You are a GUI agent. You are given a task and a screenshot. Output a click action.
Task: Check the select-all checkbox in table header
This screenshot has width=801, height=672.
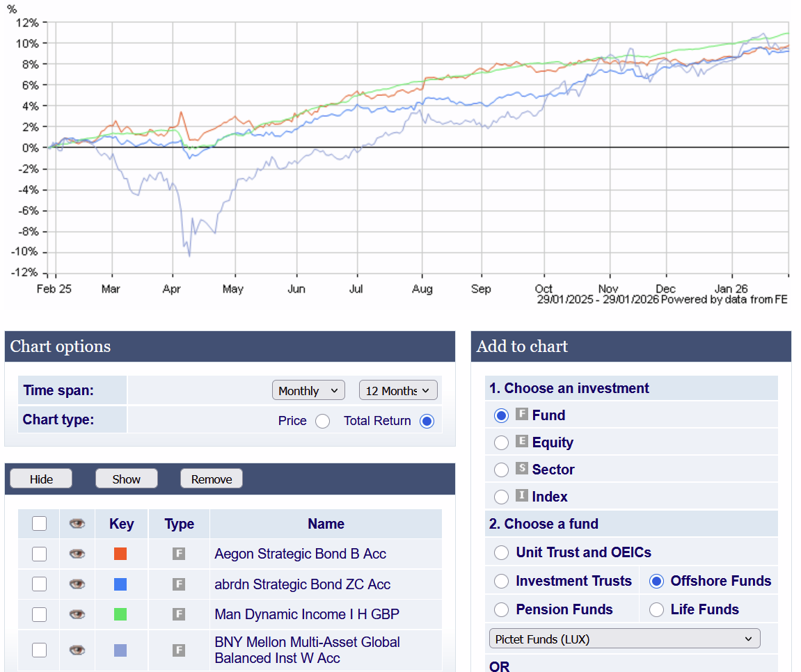click(x=40, y=523)
